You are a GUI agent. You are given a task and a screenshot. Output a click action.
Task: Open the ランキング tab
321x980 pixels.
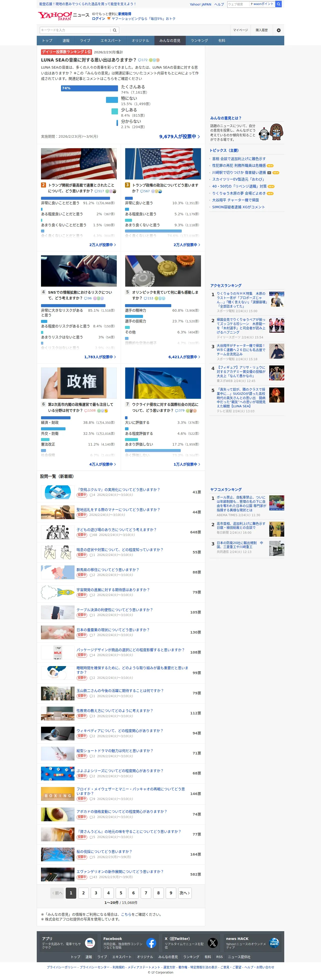pos(199,41)
